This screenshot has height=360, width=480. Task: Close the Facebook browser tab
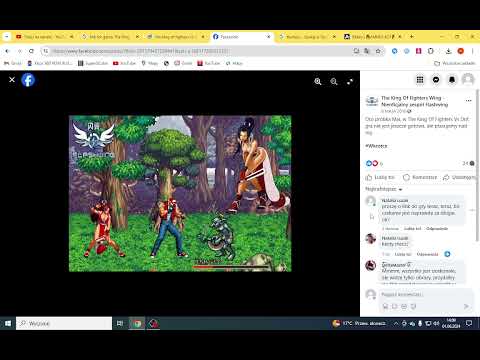(x=269, y=37)
